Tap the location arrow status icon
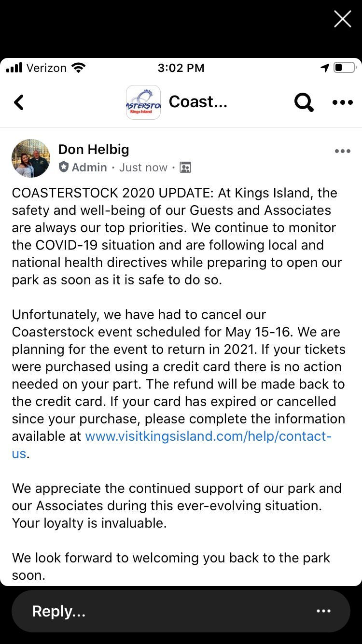Image resolution: width=362 pixels, height=644 pixels. coord(325,68)
